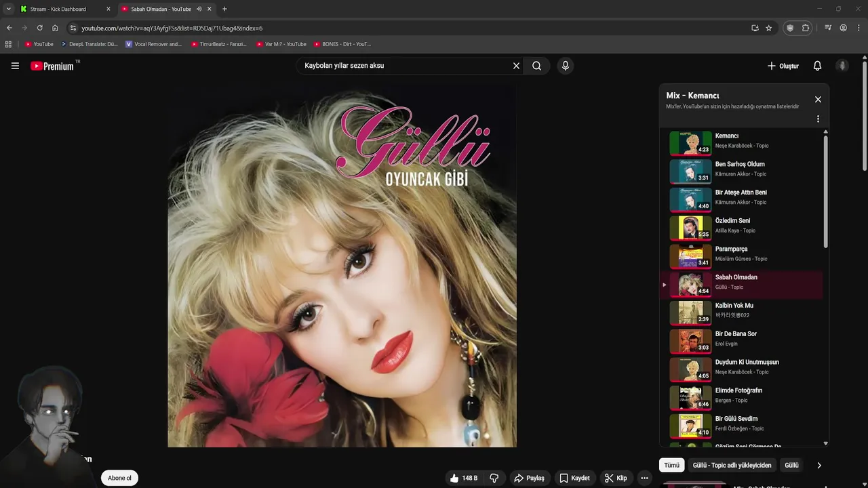The width and height of the screenshot is (868, 488).
Task: Like the video with 148 B
Action: (464, 478)
